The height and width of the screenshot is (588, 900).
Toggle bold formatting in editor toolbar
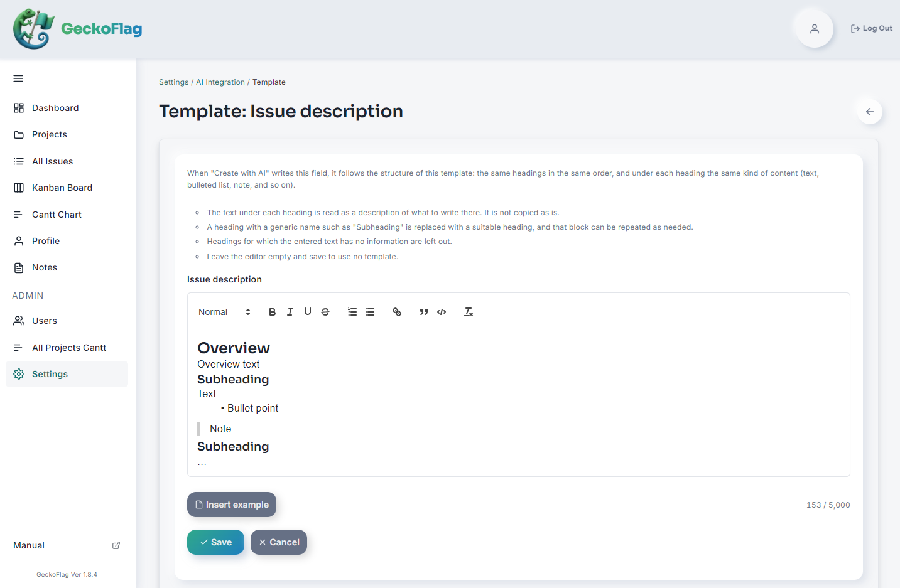[x=272, y=312]
